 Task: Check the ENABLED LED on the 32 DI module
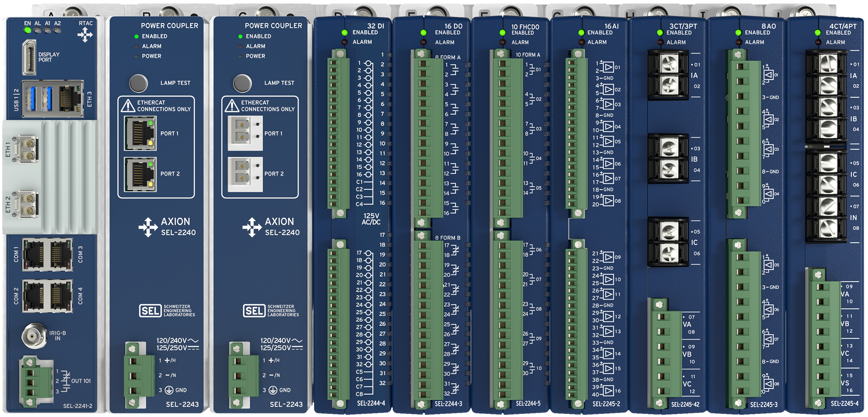tap(345, 32)
